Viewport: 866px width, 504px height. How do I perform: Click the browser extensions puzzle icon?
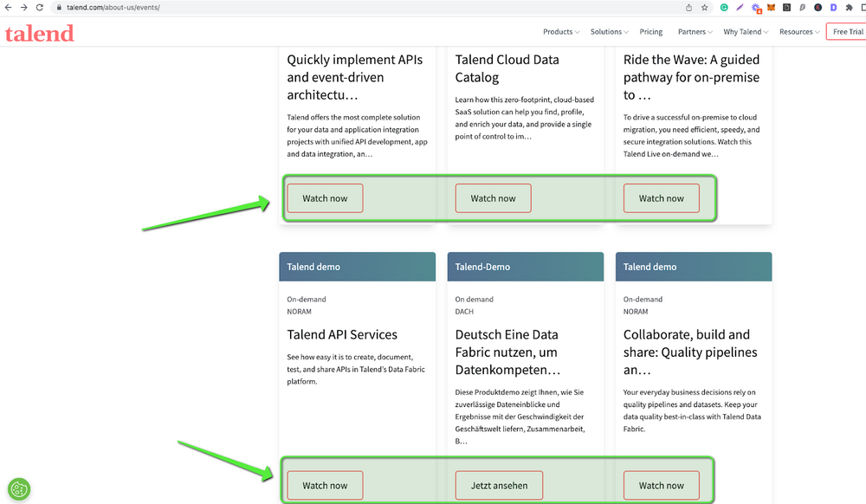click(x=850, y=7)
